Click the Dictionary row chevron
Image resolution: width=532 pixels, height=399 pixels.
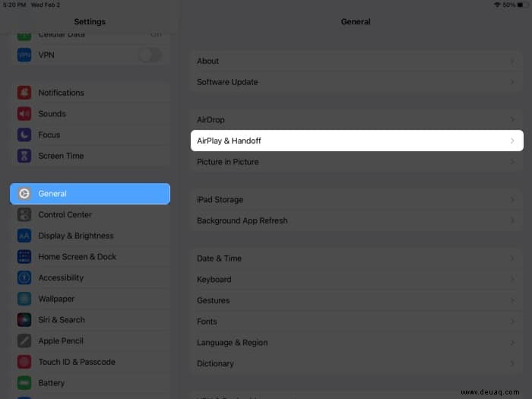point(512,364)
